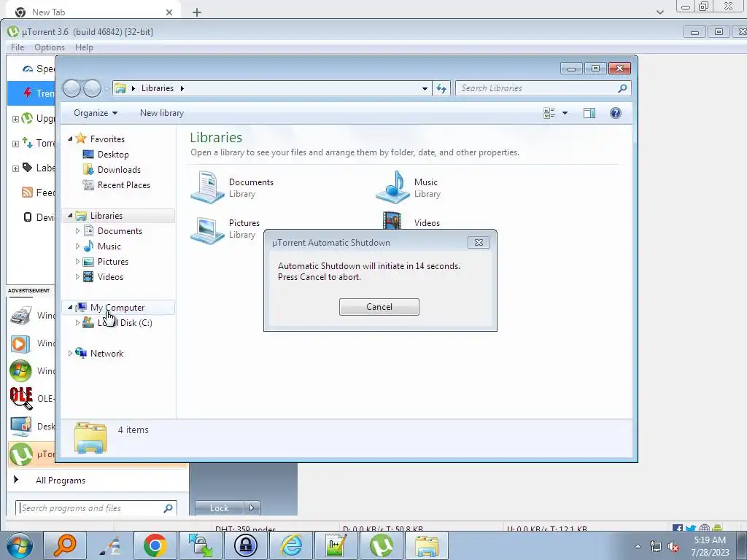Click Windows Start orb

(20, 545)
